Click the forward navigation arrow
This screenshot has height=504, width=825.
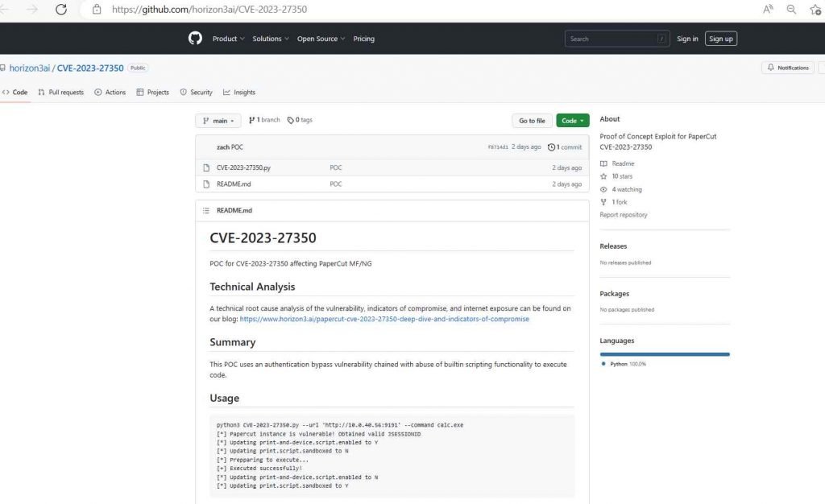(32, 10)
